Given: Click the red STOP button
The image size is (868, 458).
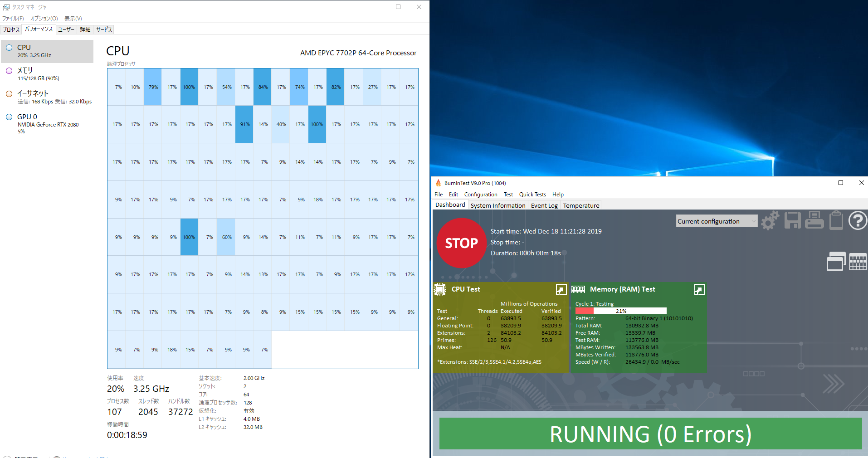Looking at the screenshot, I should [461, 243].
